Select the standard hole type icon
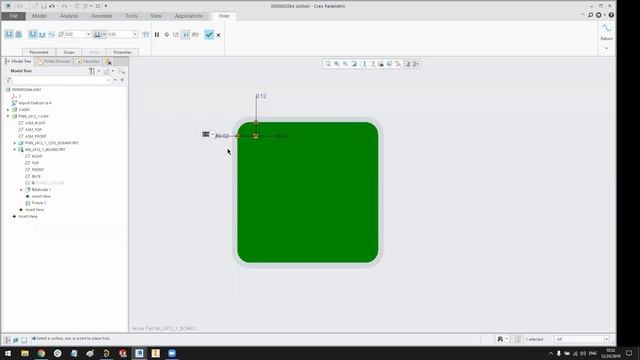Image resolution: width=640 pixels, height=360 pixels. click(18, 34)
